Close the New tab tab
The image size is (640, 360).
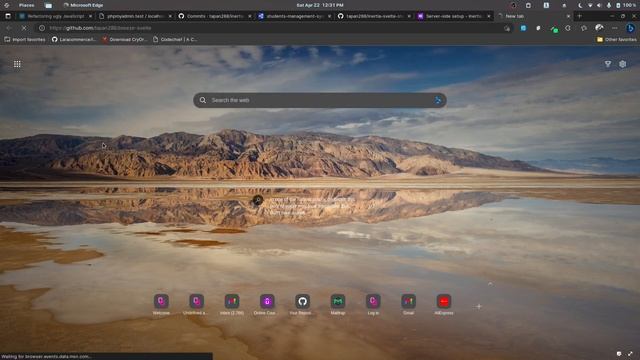[568, 16]
